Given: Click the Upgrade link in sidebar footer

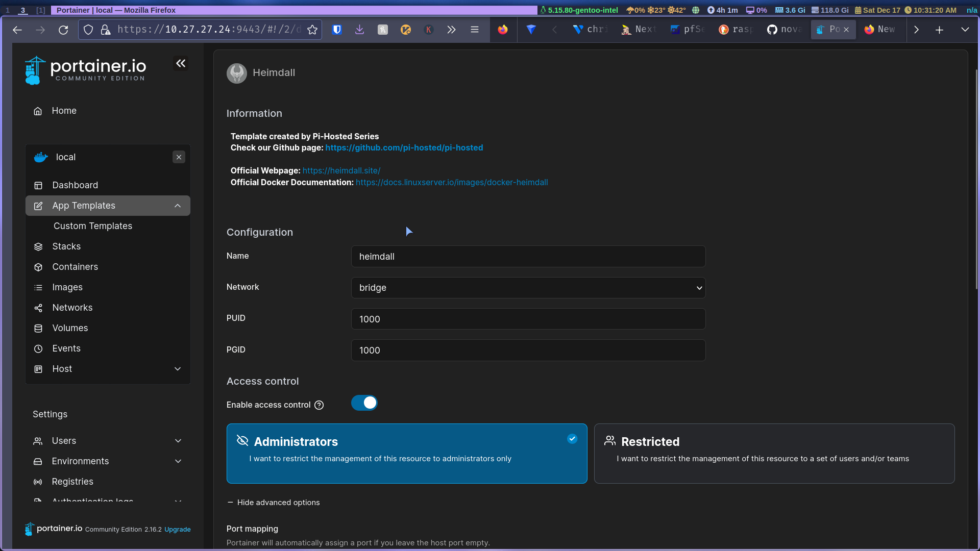Looking at the screenshot, I should tap(178, 530).
